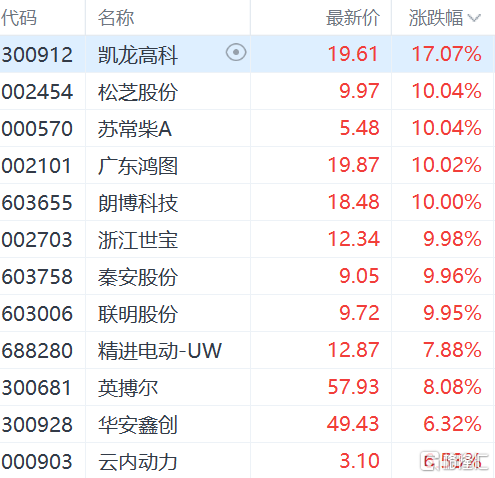Open stock 云内动力
This screenshot has height=478, width=495.
click(x=138, y=462)
